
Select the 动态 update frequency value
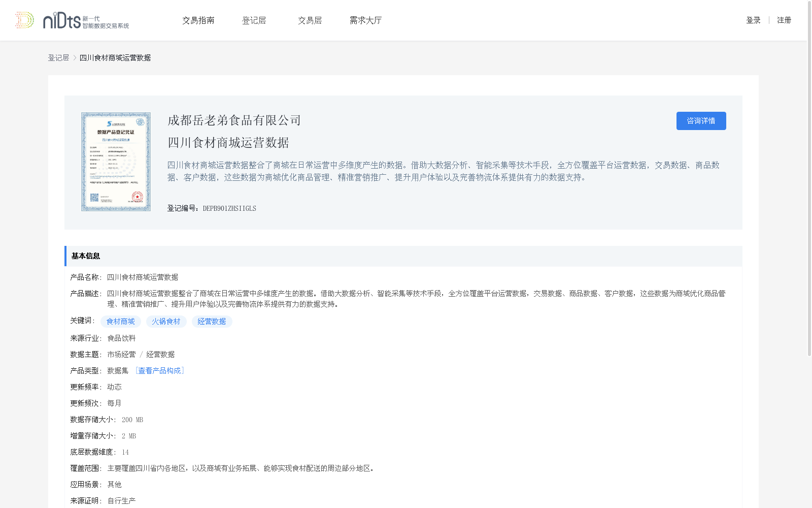(x=114, y=387)
